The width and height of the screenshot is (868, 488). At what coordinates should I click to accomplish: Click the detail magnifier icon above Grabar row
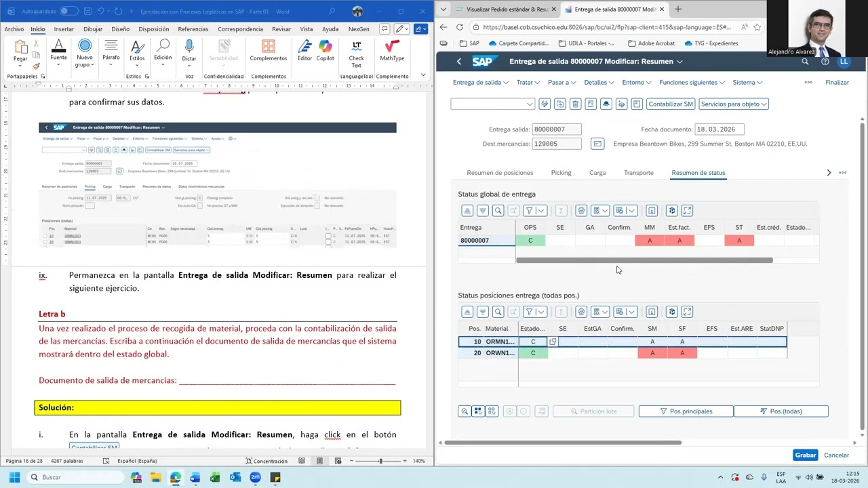pyautogui.click(x=465, y=411)
